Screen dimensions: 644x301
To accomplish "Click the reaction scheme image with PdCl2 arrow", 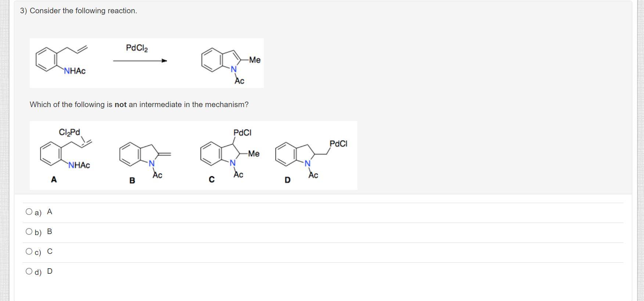I will [x=147, y=63].
